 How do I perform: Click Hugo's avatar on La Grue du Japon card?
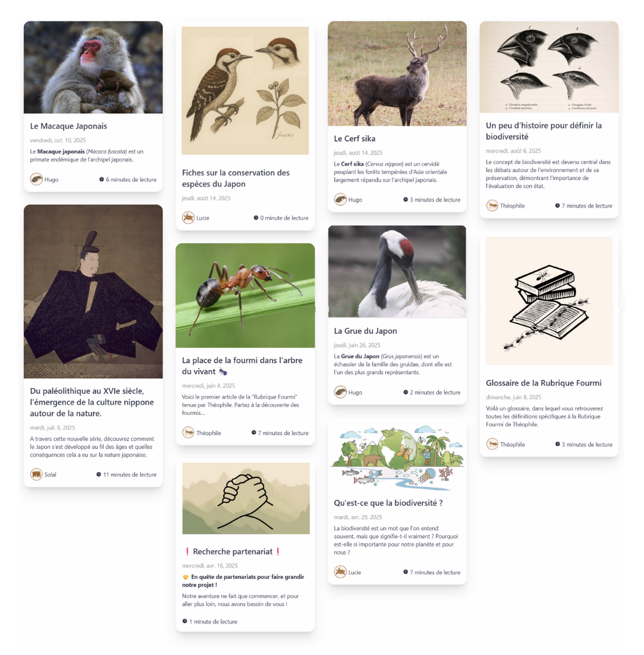point(340,392)
